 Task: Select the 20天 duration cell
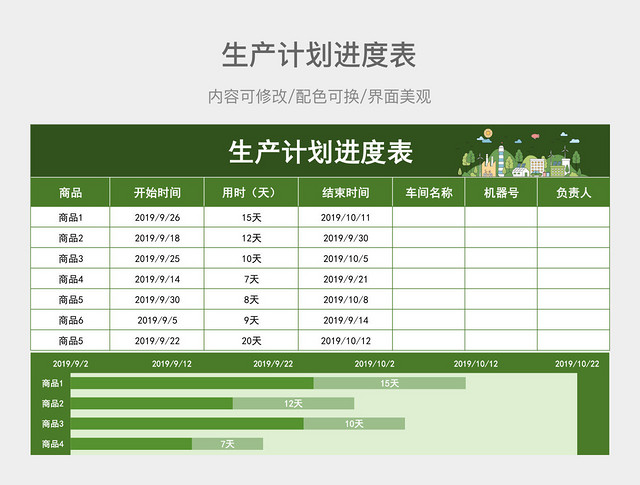click(251, 340)
